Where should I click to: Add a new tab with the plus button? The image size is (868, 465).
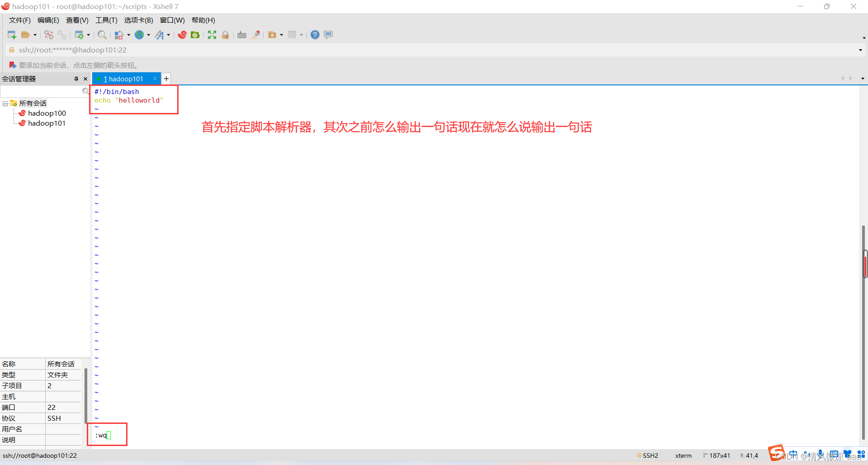(x=166, y=79)
